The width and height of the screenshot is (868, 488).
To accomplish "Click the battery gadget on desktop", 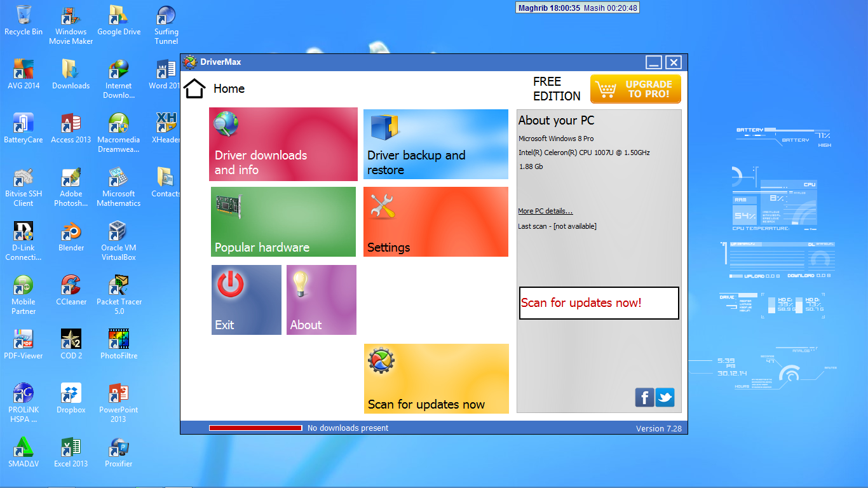I will [783, 136].
